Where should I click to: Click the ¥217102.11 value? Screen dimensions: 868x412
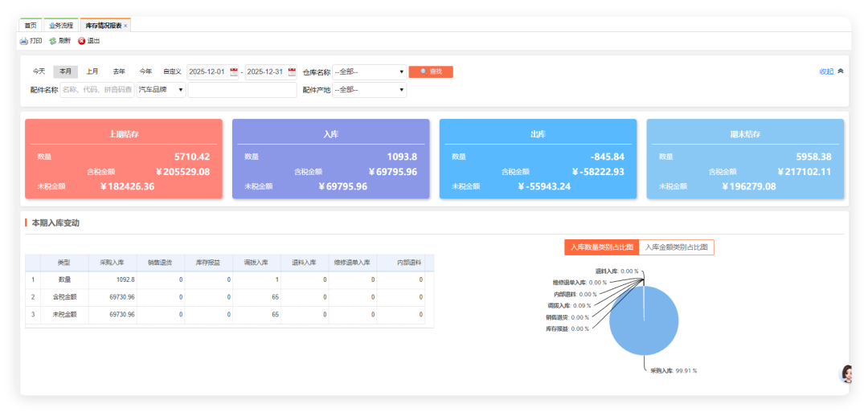coord(805,172)
